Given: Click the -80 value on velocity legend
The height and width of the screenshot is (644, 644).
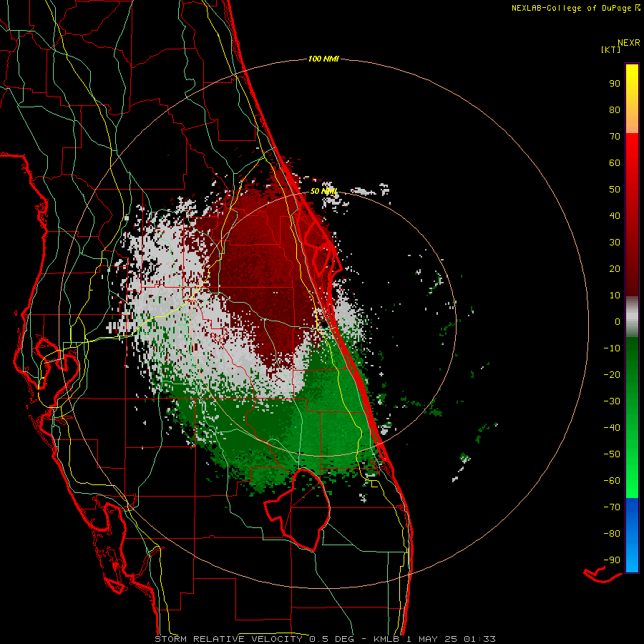Looking at the screenshot, I should coord(612,534).
